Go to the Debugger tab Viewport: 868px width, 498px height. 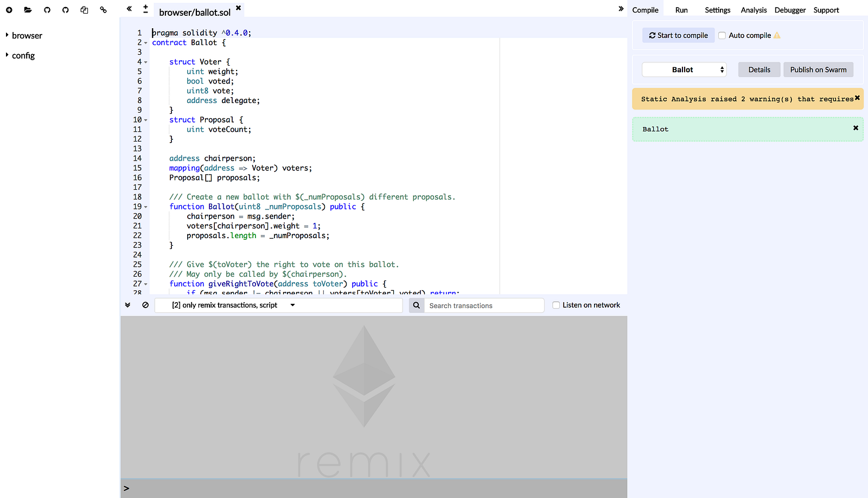(x=790, y=10)
